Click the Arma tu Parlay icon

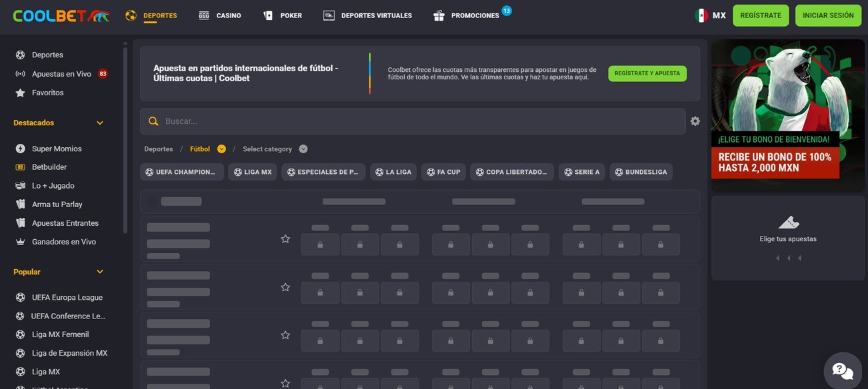coord(21,204)
